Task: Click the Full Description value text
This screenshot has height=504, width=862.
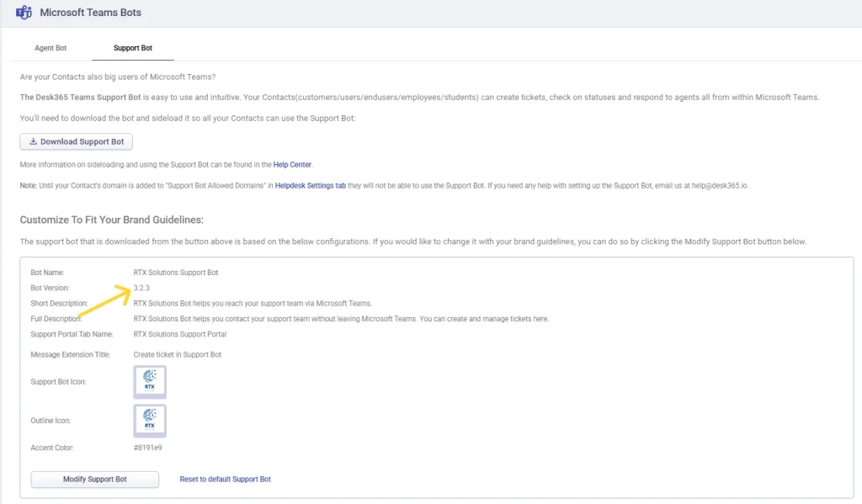Action: (x=341, y=318)
